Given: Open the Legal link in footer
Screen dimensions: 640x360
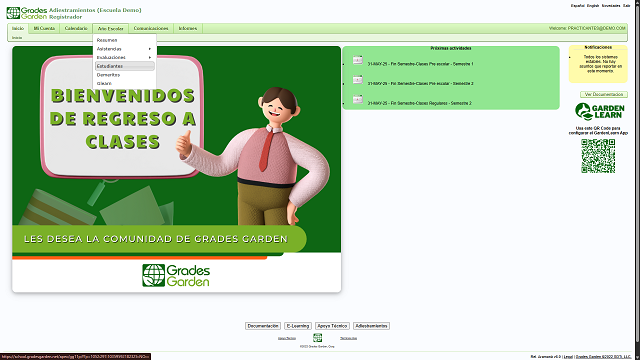Looking at the screenshot, I should 568,357.
